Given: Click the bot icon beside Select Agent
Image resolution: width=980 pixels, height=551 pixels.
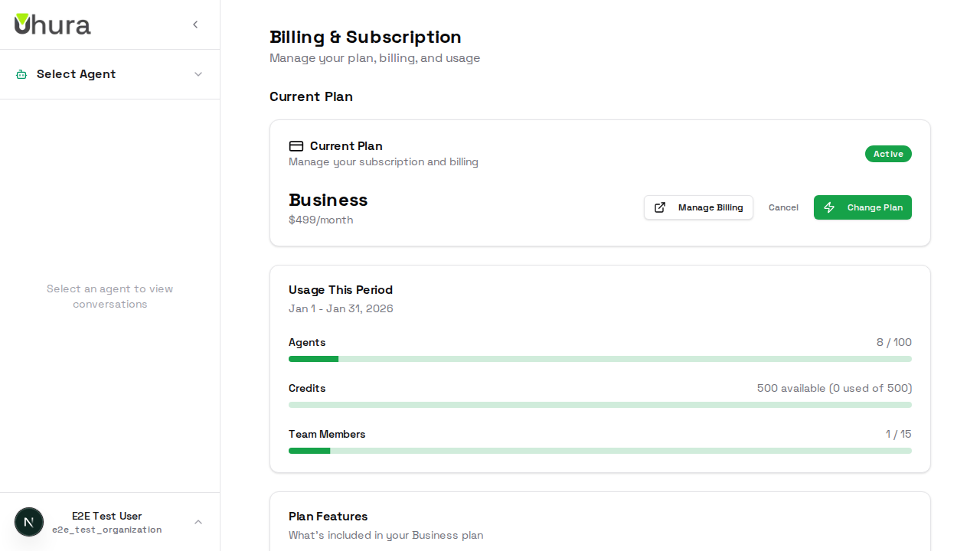Looking at the screenshot, I should (20, 74).
